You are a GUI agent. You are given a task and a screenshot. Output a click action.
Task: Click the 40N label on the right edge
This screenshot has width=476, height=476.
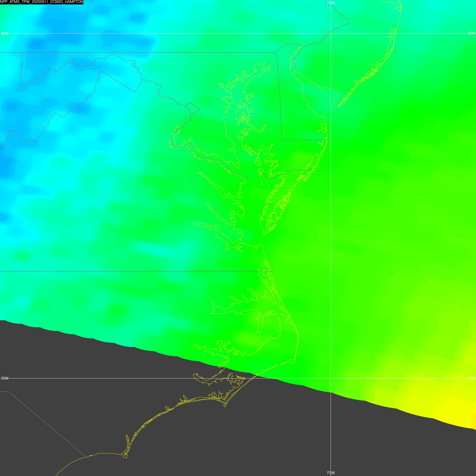coord(471,33)
